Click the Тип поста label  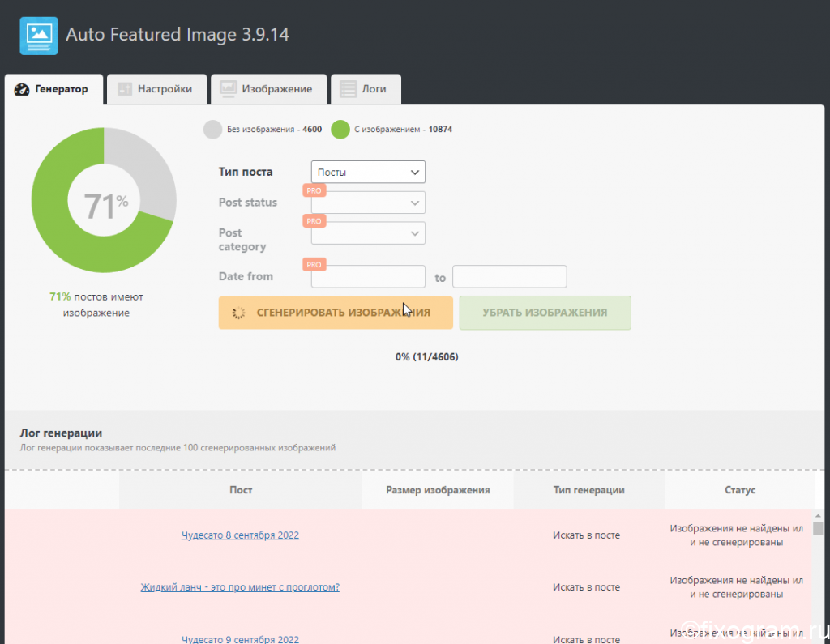pyautogui.click(x=246, y=172)
